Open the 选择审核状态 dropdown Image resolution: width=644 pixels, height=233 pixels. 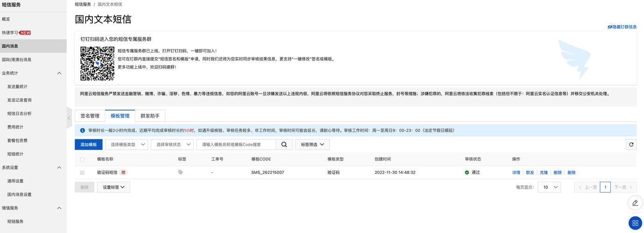pos(172,144)
